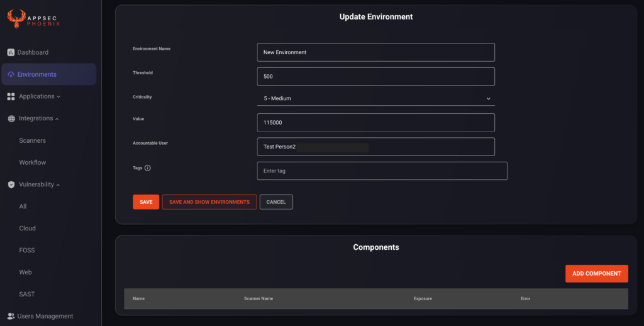Open the Criticality dropdown
644x326 pixels.
click(376, 98)
